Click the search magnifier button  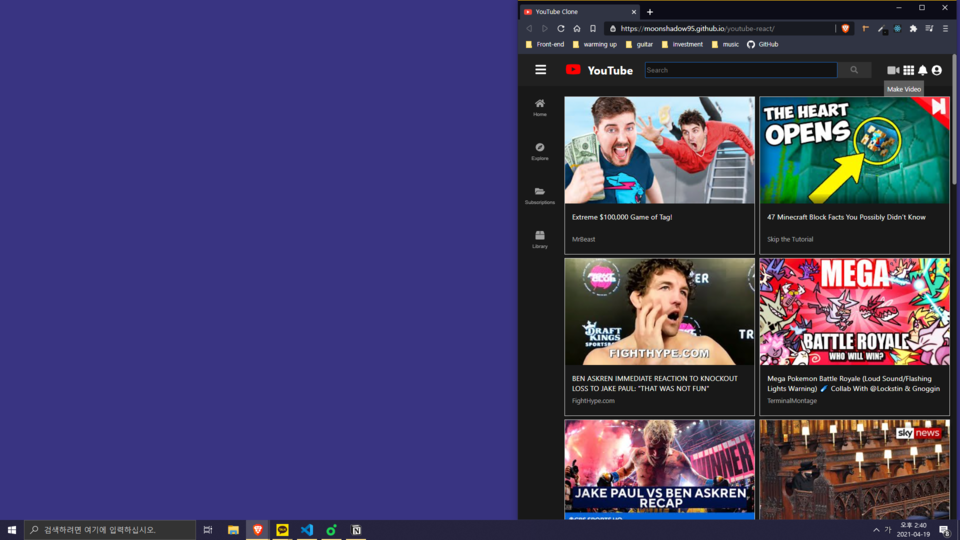coord(853,70)
